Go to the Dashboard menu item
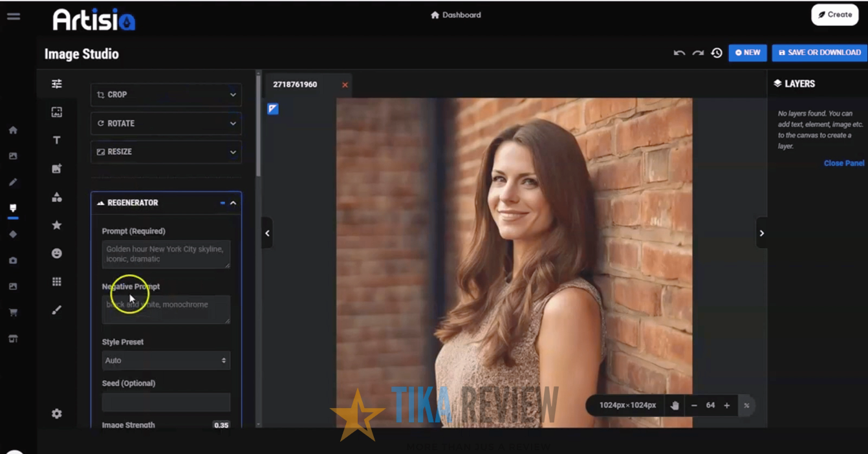868x454 pixels. [455, 14]
